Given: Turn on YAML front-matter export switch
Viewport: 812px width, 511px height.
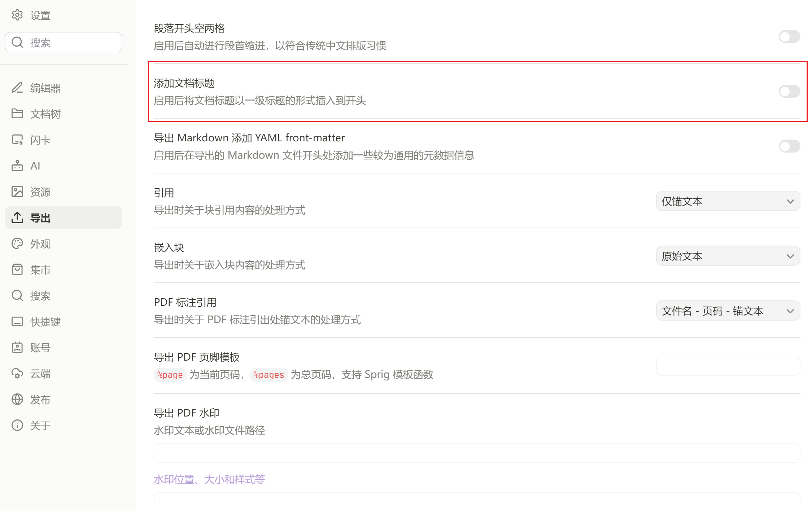Looking at the screenshot, I should pos(789,146).
